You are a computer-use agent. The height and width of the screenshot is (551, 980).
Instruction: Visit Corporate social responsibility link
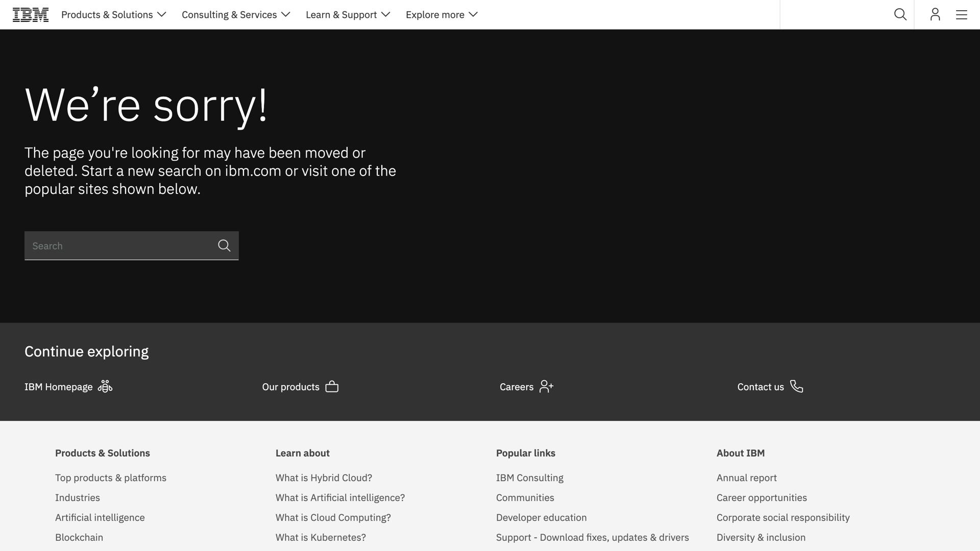782,518
